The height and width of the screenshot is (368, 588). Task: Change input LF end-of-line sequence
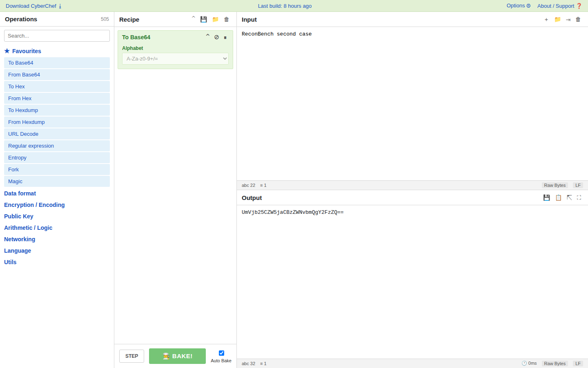(578, 185)
